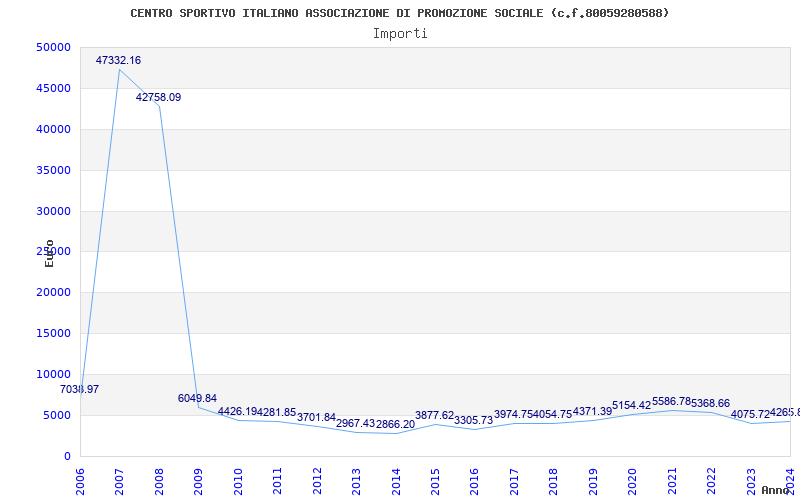Click the data label 2866.20
Screen dimensions: 800x500
click(395, 424)
